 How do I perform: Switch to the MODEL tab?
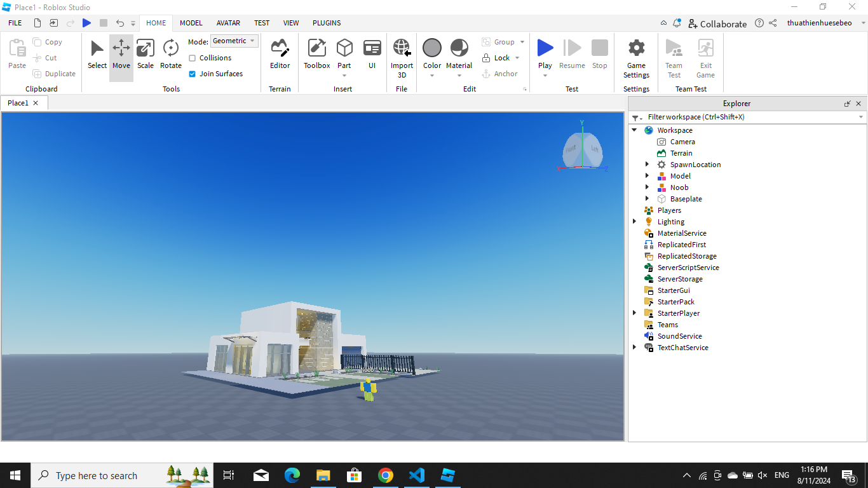[191, 23]
